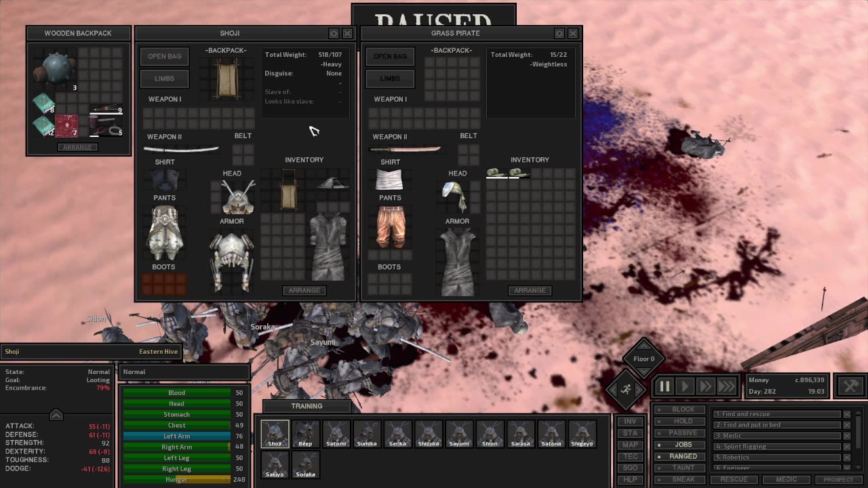Image resolution: width=868 pixels, height=488 pixels.
Task: Pin the Grass Pirate window with pin icon
Action: (559, 33)
